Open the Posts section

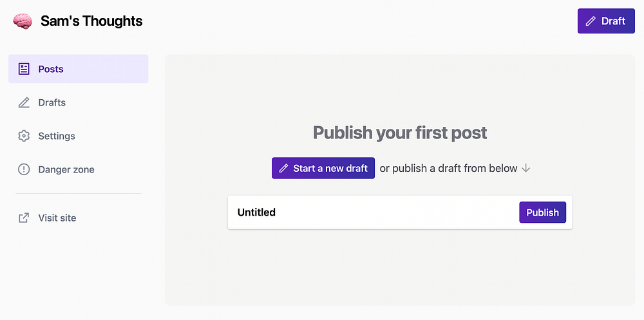click(x=51, y=69)
